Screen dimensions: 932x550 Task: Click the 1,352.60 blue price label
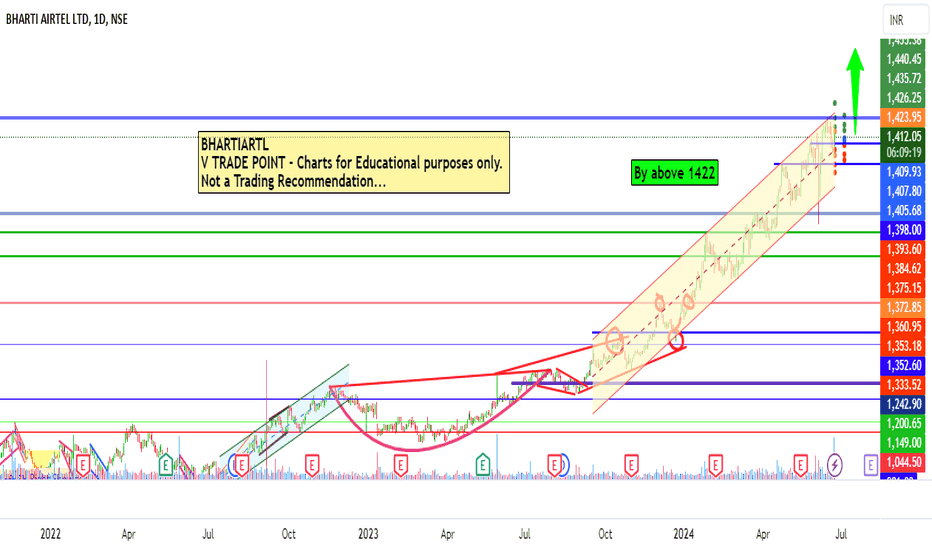point(903,365)
